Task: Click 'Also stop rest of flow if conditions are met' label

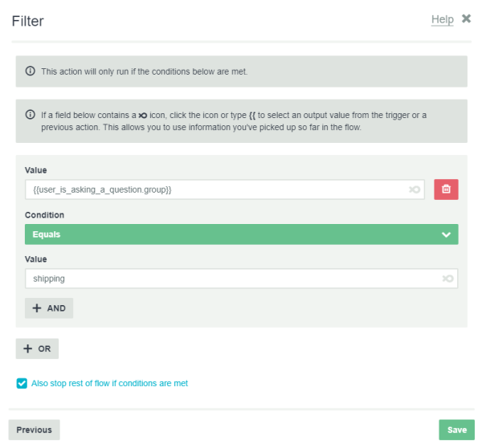Action: [109, 383]
